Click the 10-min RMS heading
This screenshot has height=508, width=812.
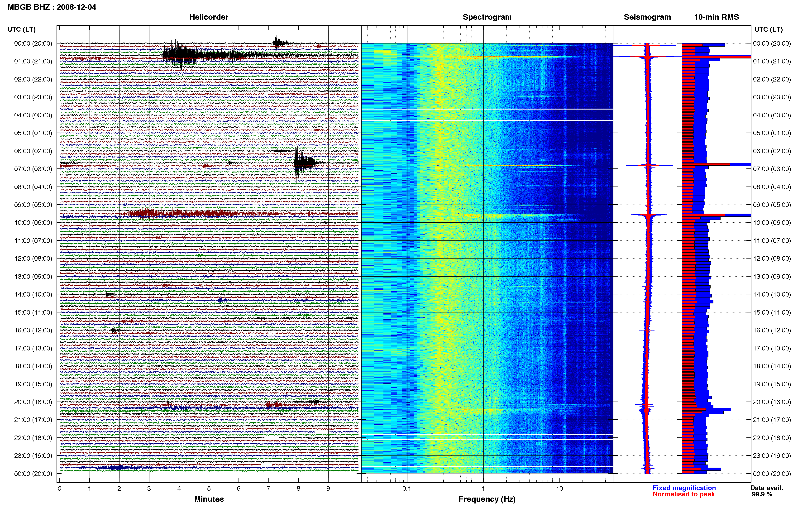tap(716, 17)
